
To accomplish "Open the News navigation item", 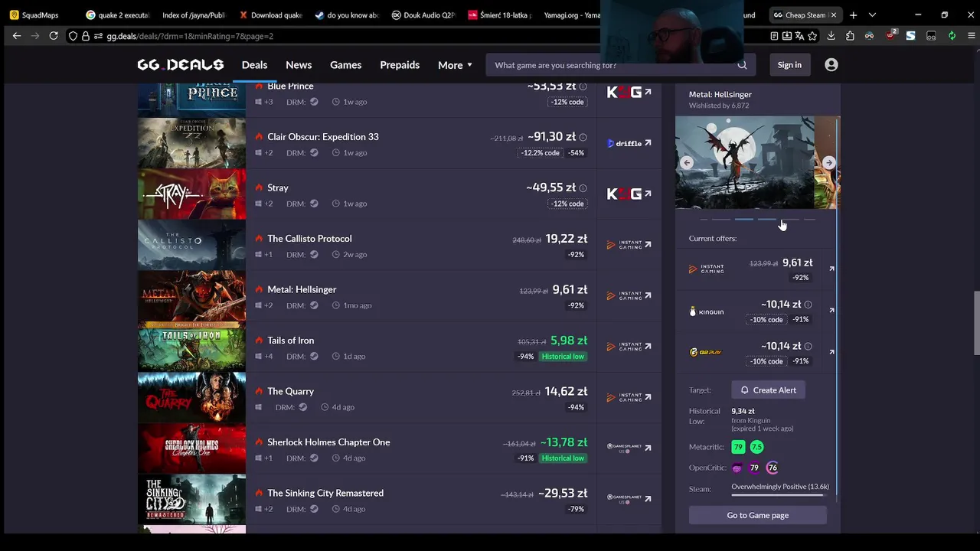I will (299, 65).
